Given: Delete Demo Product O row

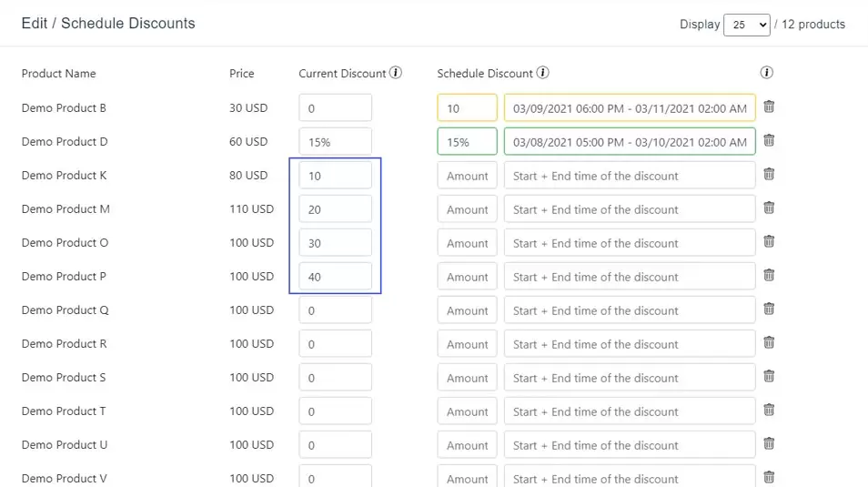Looking at the screenshot, I should point(769,241).
